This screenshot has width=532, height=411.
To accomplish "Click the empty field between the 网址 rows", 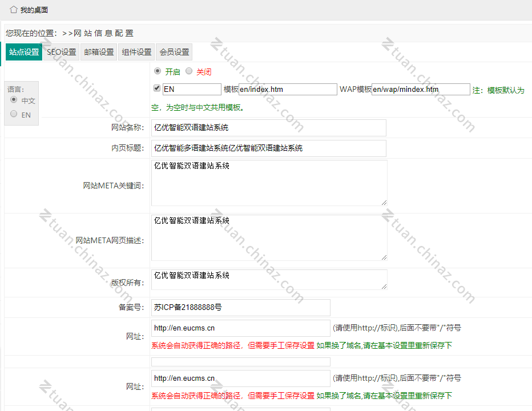I will pos(240,362).
